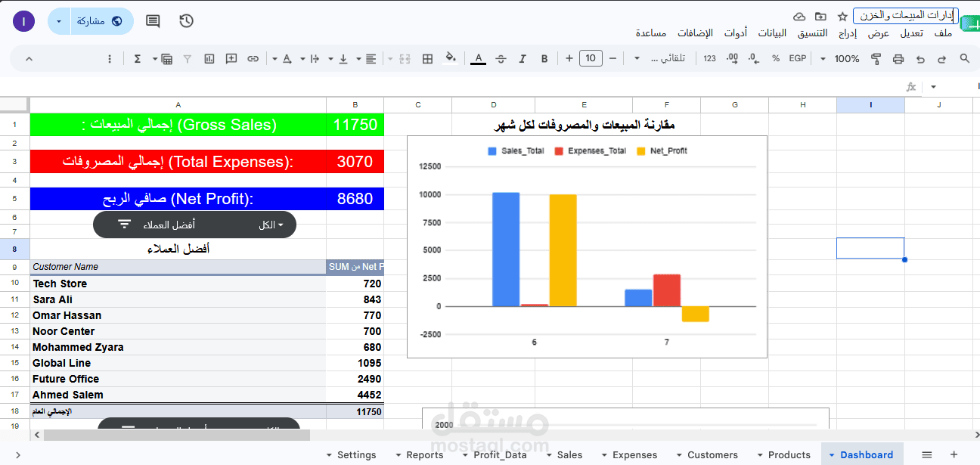The width and height of the screenshot is (980, 465).
Task: Format as currency EGP
Action: (798, 58)
